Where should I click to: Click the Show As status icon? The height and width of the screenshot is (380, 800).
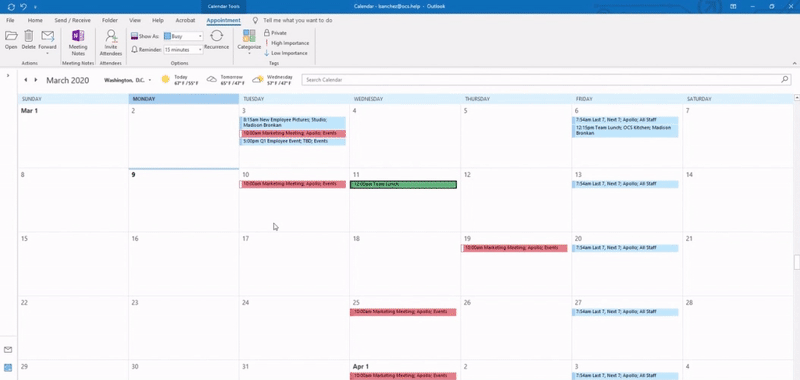click(x=134, y=36)
